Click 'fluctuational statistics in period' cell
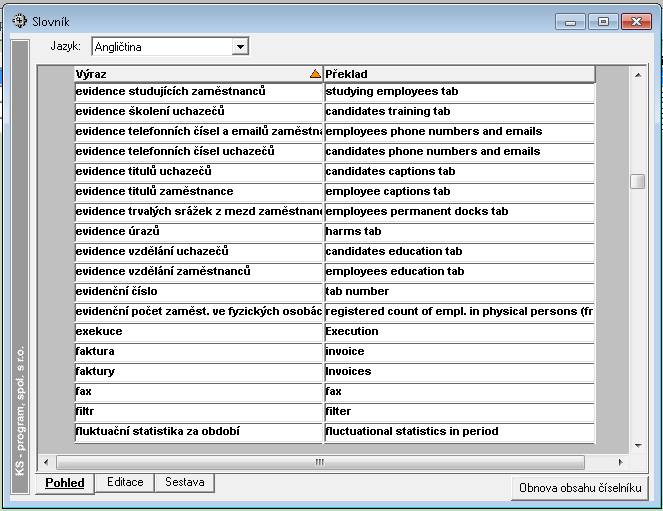Image resolution: width=663 pixels, height=511 pixels. pos(459,432)
